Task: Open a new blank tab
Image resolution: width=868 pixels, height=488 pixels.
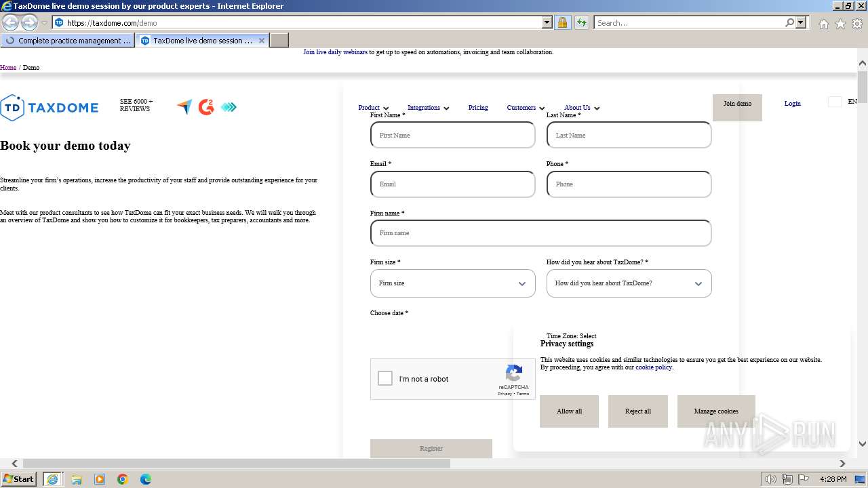Action: click(279, 41)
